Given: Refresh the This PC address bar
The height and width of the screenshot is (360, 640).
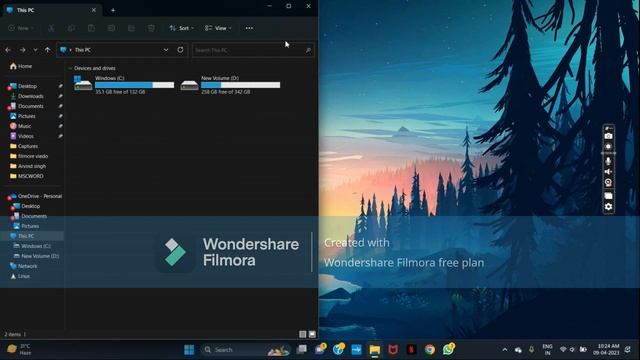Looking at the screenshot, I should [x=180, y=50].
